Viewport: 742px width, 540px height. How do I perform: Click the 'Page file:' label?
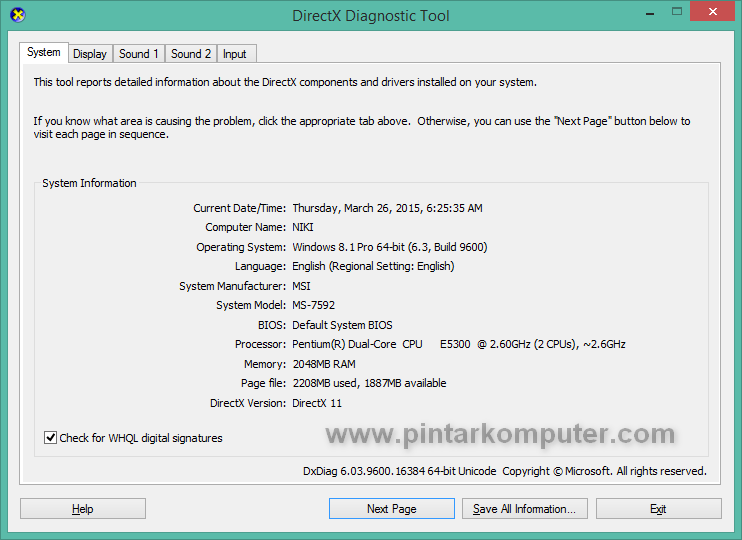pos(264,383)
